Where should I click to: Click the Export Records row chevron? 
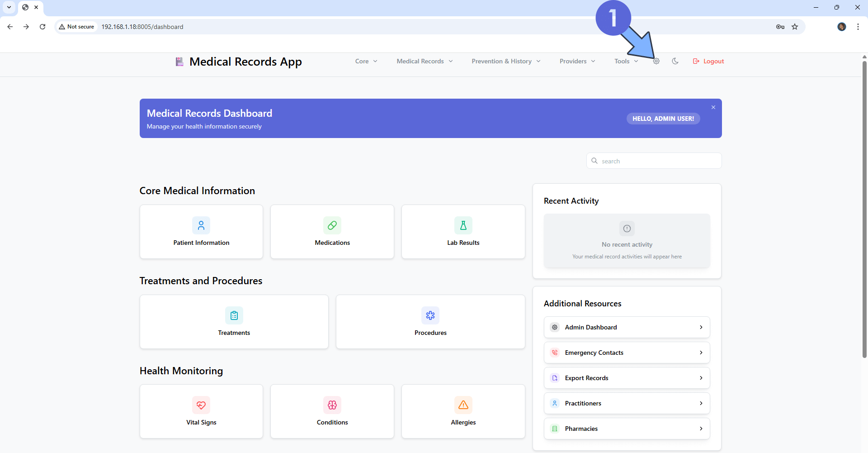(x=701, y=378)
